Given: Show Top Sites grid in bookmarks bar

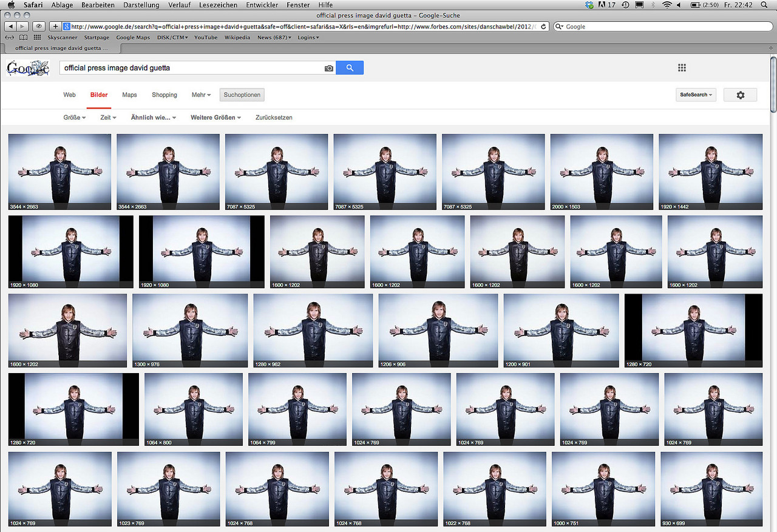Looking at the screenshot, I should pyautogui.click(x=37, y=38).
